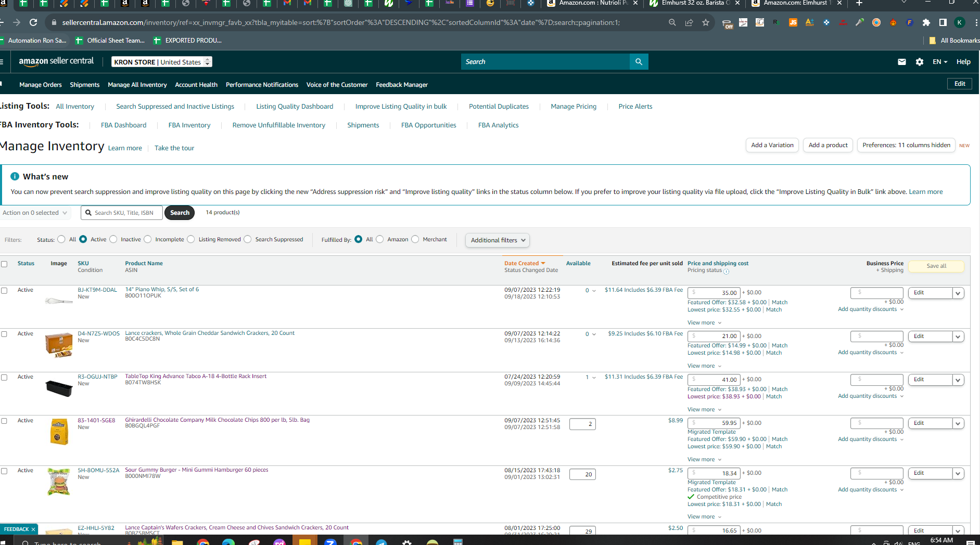Image resolution: width=980 pixels, height=545 pixels.
Task: Open the green microphone extension icon
Action: click(x=860, y=22)
